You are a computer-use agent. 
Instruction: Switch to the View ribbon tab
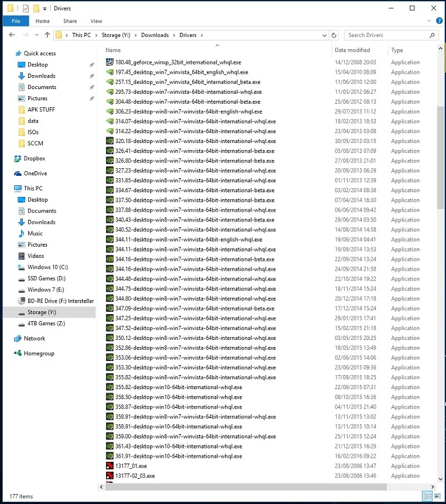96,21
